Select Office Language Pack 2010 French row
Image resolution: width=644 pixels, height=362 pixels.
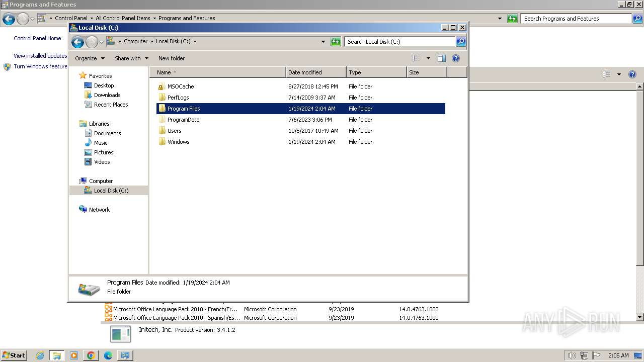click(272, 309)
